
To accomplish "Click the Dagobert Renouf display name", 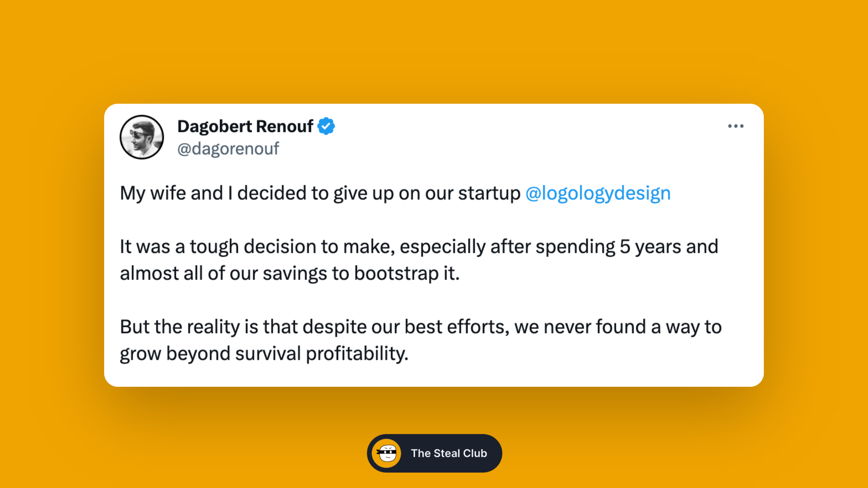I will point(245,127).
